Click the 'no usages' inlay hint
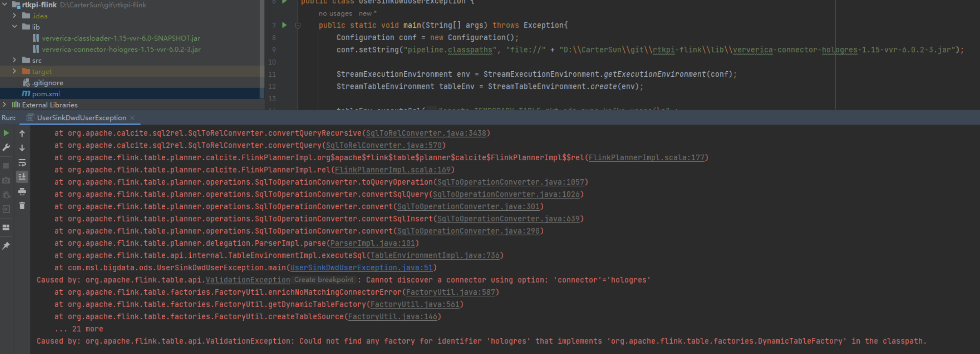980x354 pixels. point(335,13)
